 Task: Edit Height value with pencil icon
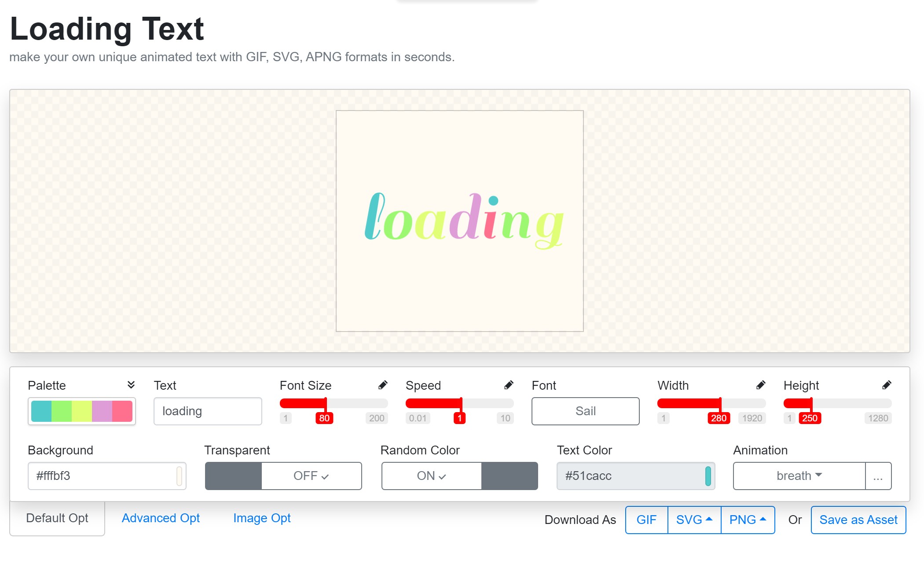[887, 385]
